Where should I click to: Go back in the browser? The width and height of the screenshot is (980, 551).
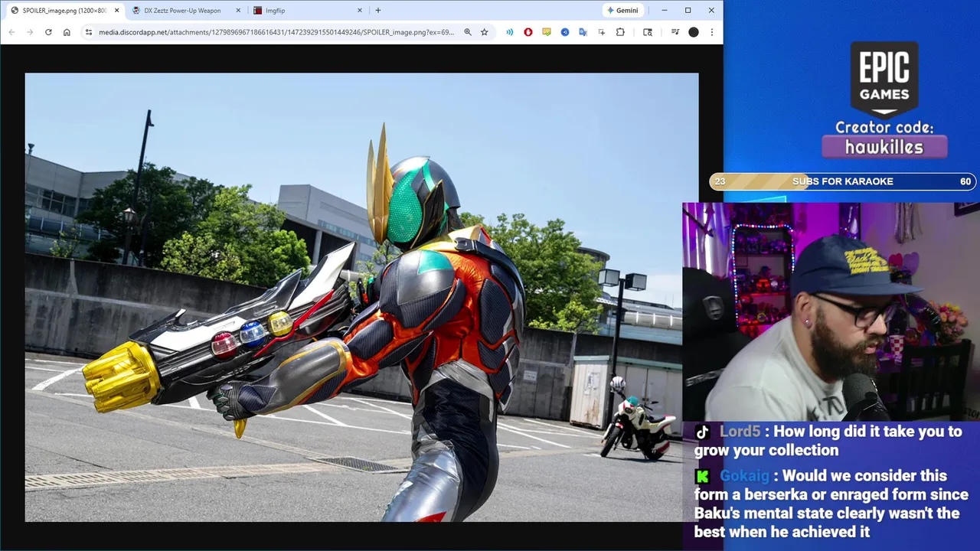tap(11, 32)
